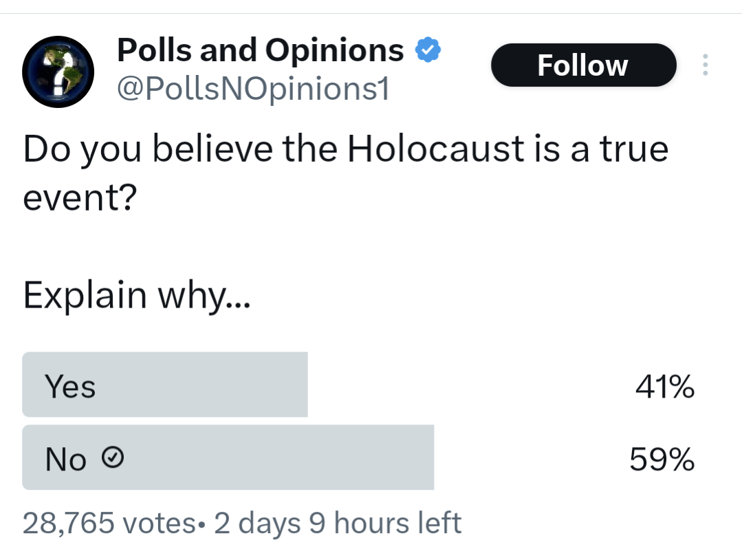The image size is (742, 560).
Task: Click the "No" label text in poll
Action: (66, 459)
